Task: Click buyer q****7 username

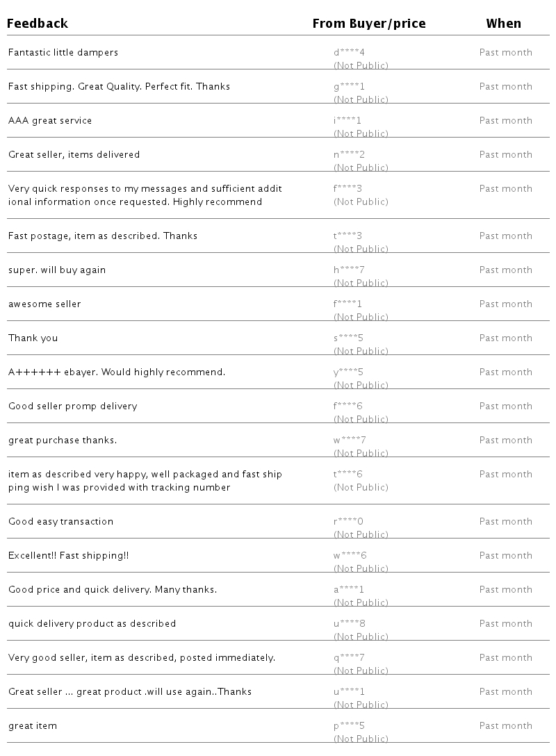Action: 349,658
